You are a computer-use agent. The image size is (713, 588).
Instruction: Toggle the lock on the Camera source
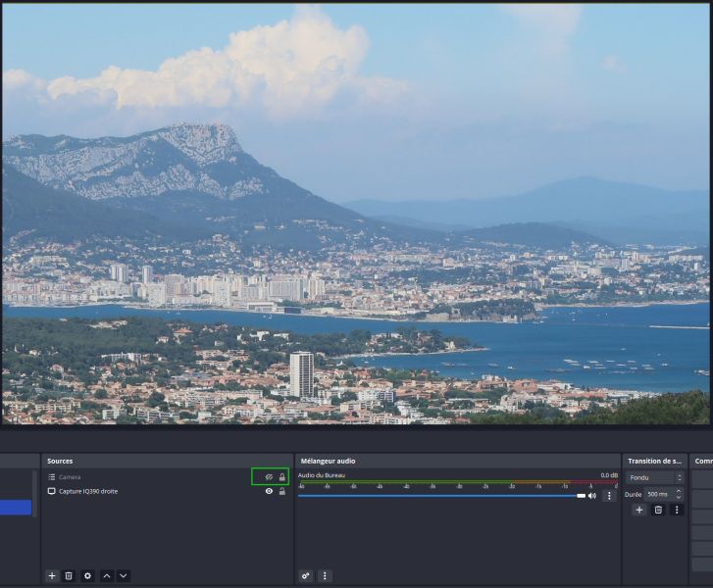[281, 477]
